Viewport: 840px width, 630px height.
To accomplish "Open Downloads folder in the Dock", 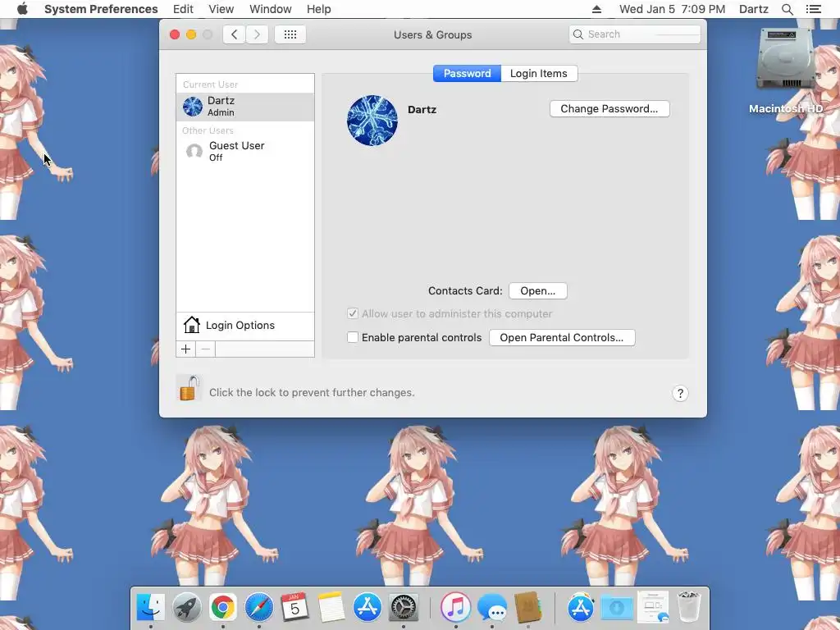I will pos(617,608).
